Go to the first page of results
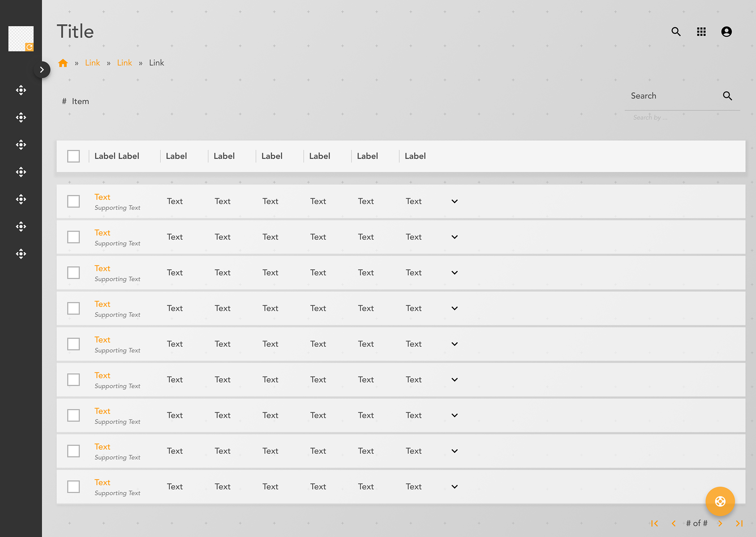The height and width of the screenshot is (537, 756). (x=654, y=523)
